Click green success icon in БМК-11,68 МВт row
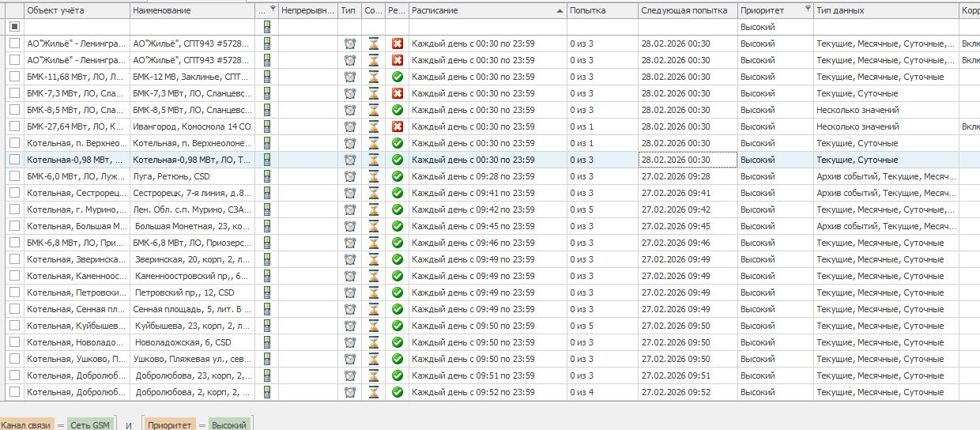Image resolution: width=980 pixels, height=430 pixels. 398,77
